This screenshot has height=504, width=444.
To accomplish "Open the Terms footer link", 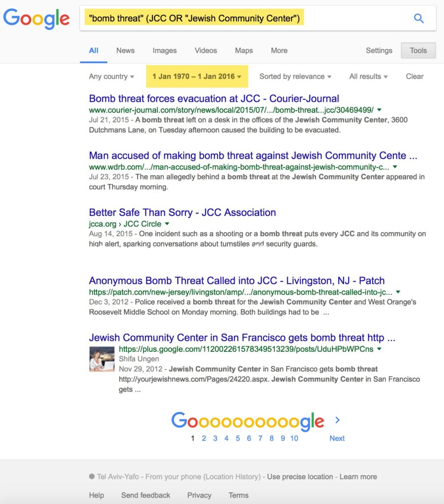I will pos(238,495).
